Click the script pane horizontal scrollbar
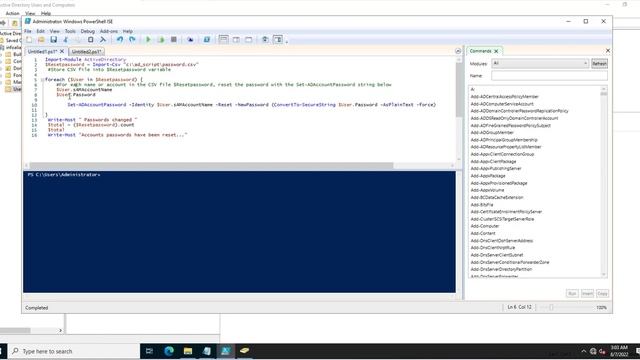This screenshot has width=640, height=360. [211, 165]
